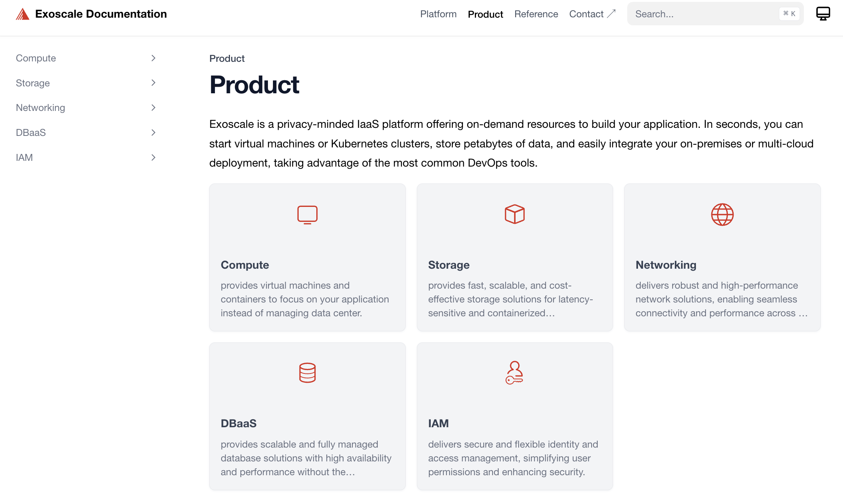Click the Product breadcrumb link

(x=227, y=59)
